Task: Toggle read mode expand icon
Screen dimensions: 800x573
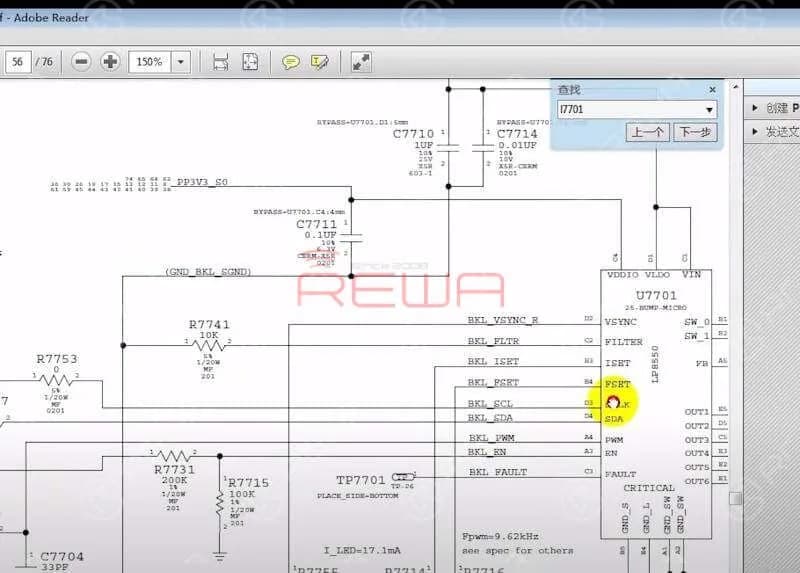Action: (361, 62)
